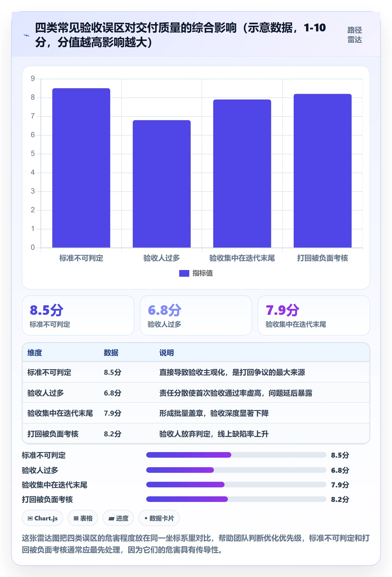Click the 指标值 legend label text
This screenshot has height=577, width=392.
pos(203,273)
